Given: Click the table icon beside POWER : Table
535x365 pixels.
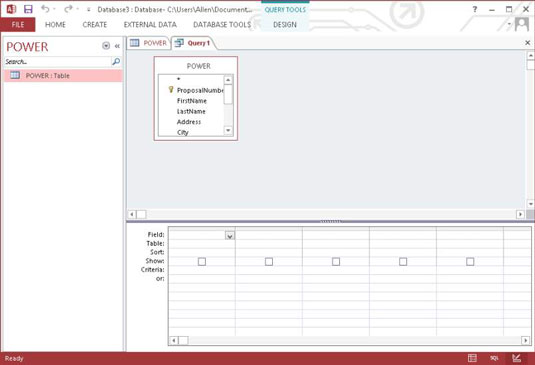Looking at the screenshot, I should pyautogui.click(x=15, y=75).
